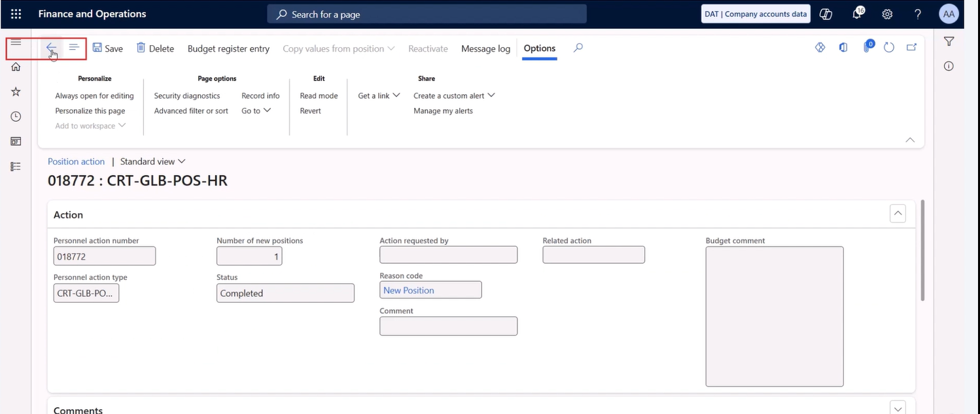Open DAT Company accounts data selector
Viewport: 980px width, 414px height.
pos(756,14)
